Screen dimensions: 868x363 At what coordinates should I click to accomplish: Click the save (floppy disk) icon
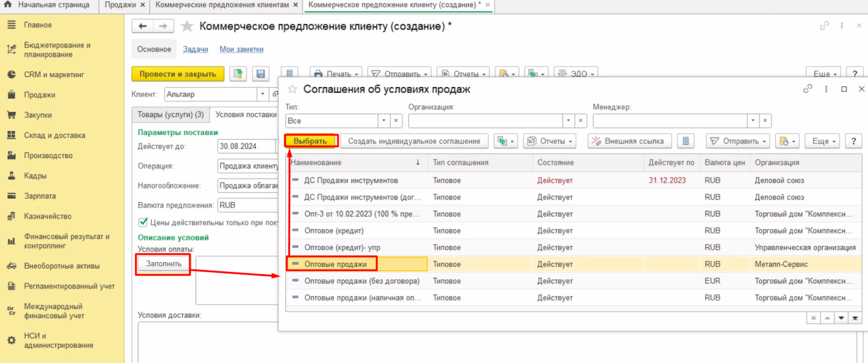point(261,74)
